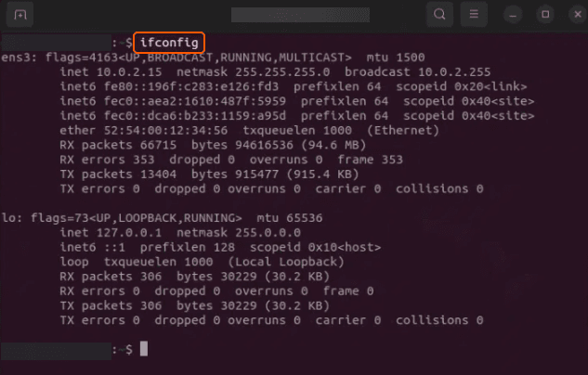Click the lo interface name
Viewport: 588px width, 375px height.
[8, 218]
